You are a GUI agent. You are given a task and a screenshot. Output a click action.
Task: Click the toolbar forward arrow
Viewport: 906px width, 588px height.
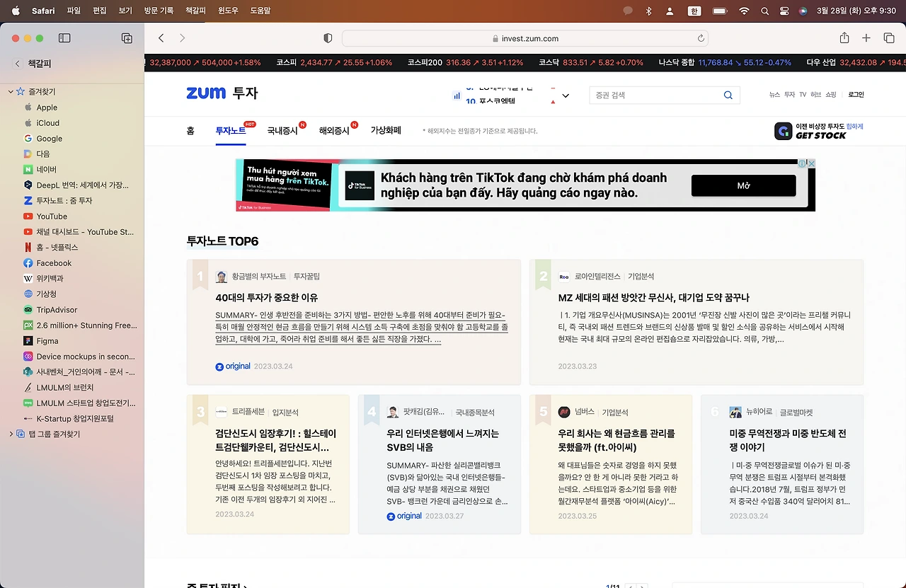[x=182, y=38]
